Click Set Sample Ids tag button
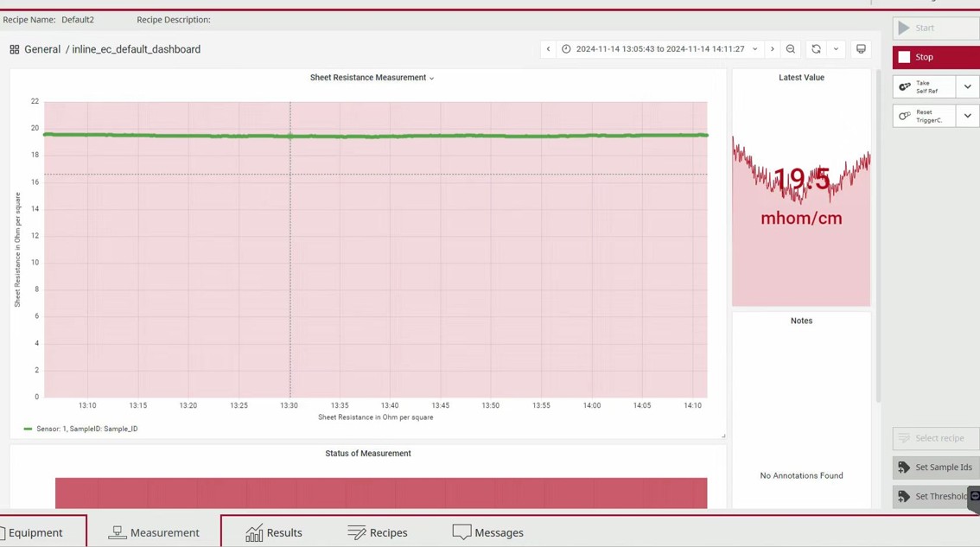This screenshot has height=547, width=980. 936,467
